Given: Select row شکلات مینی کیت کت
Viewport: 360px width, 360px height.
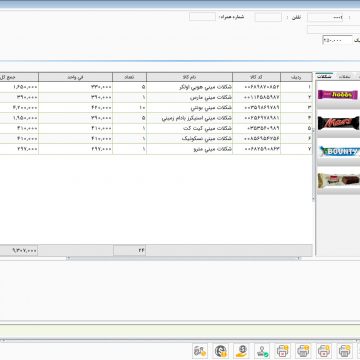Looking at the screenshot, I should coord(156,128).
